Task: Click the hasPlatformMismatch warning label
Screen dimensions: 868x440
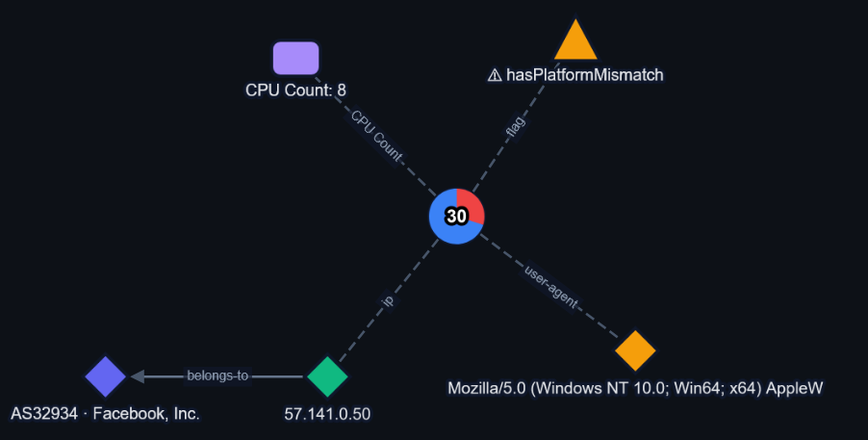Action: tap(575, 75)
